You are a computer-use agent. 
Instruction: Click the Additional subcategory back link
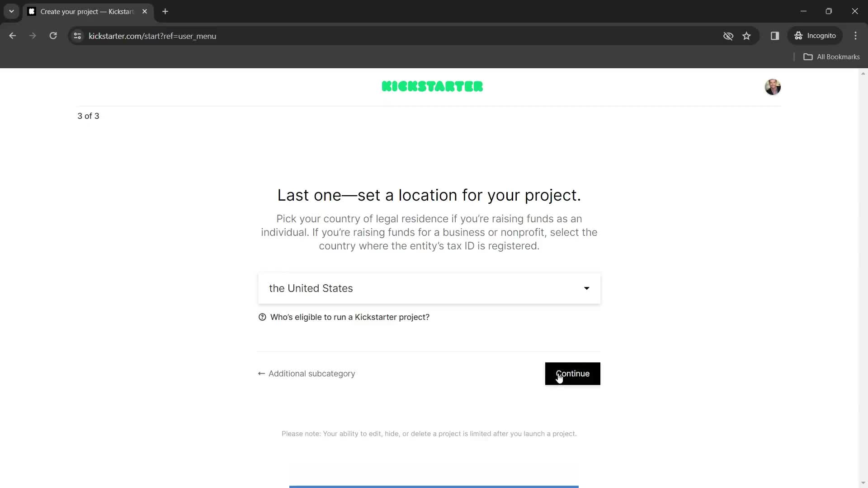tap(307, 373)
